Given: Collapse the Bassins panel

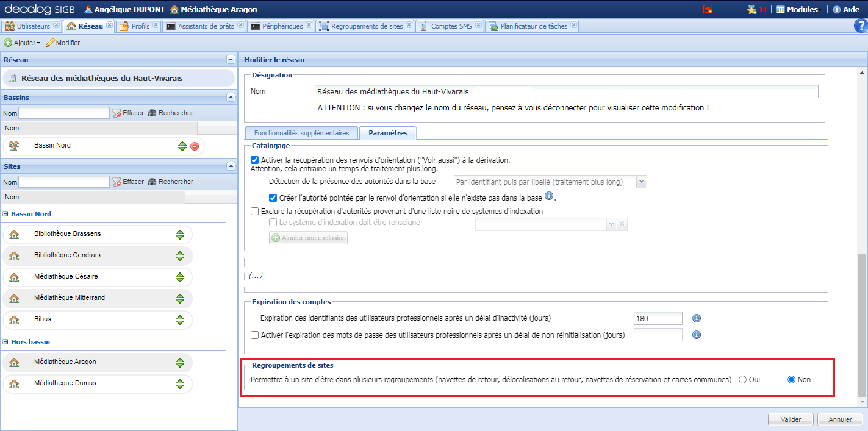Looking at the screenshot, I should coord(231,97).
